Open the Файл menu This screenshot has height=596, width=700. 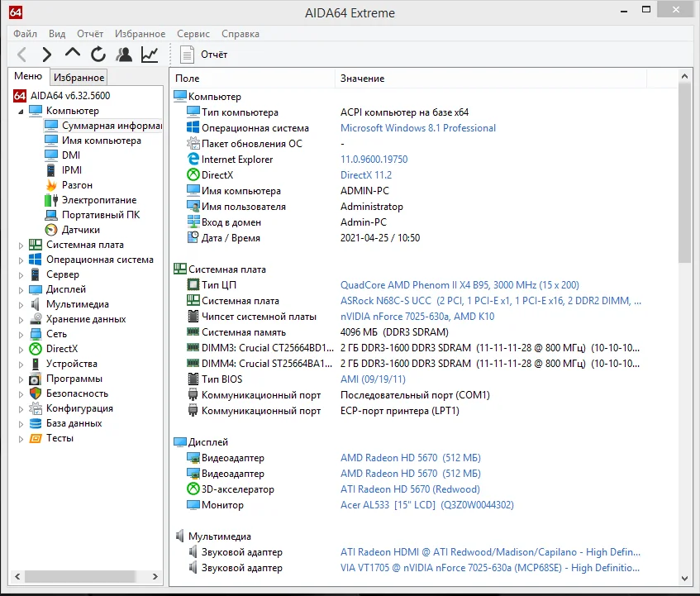coord(25,34)
